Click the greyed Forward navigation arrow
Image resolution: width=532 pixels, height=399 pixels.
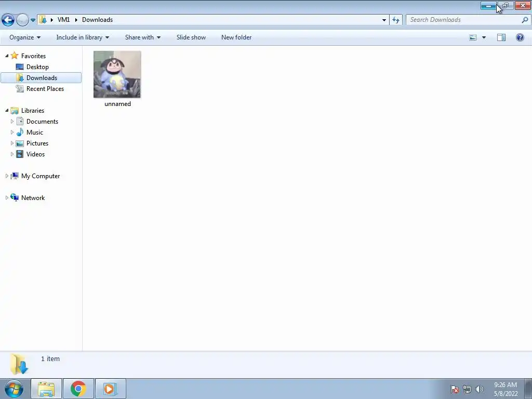[x=22, y=20]
